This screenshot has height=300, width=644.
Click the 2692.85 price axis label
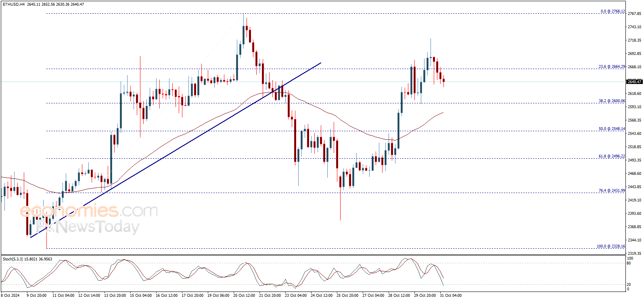[634, 54]
